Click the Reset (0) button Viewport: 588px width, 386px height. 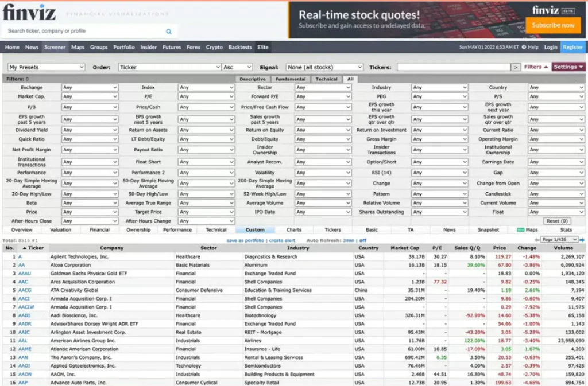coord(557,221)
